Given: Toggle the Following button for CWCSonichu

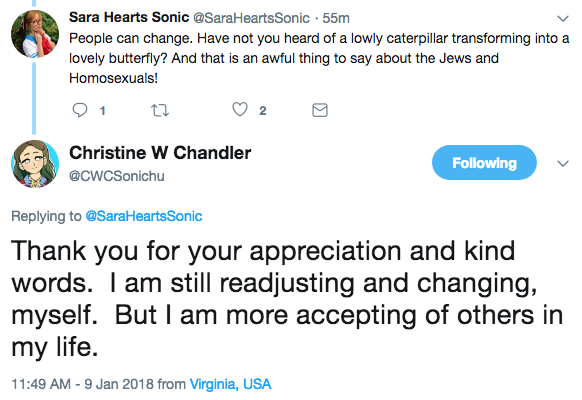Looking at the screenshot, I should (484, 163).
